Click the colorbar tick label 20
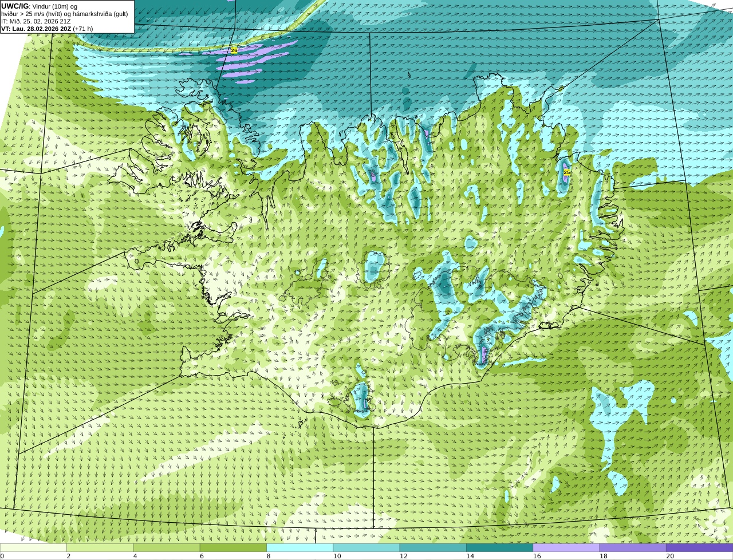This screenshot has width=733, height=560. (670, 556)
